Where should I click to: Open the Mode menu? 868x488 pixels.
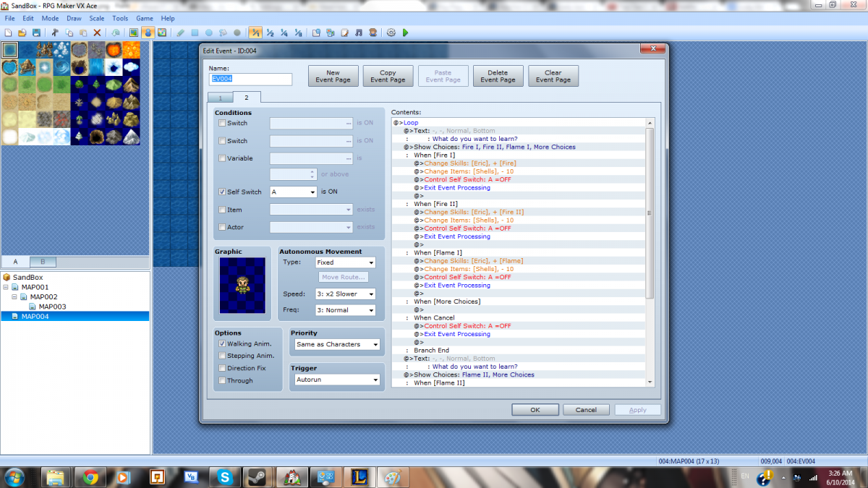[x=50, y=18]
